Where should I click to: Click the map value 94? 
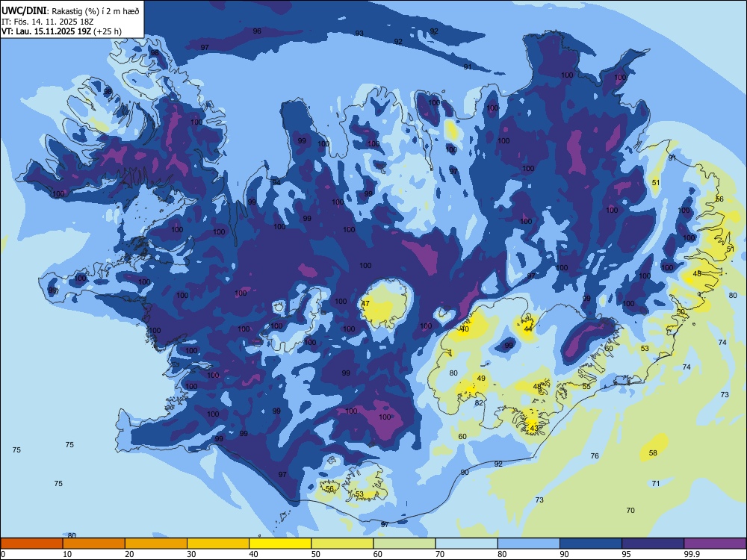[276, 182]
